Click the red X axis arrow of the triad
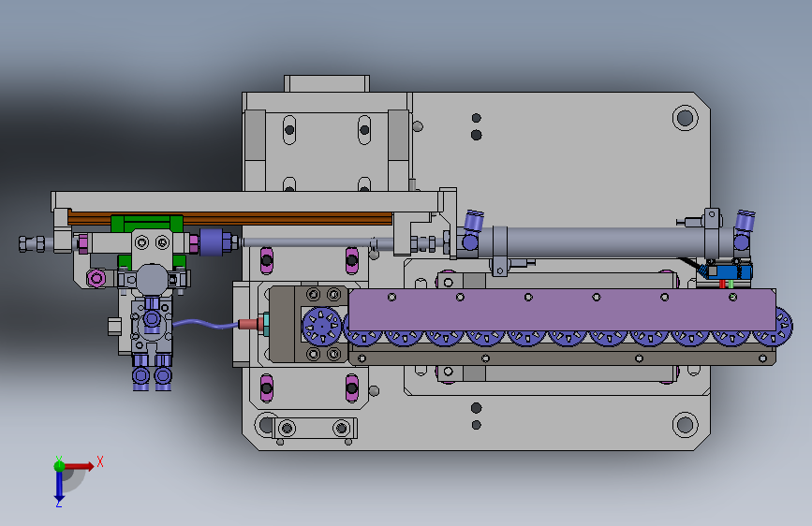Image resolution: width=812 pixels, height=526 pixels. click(x=79, y=466)
